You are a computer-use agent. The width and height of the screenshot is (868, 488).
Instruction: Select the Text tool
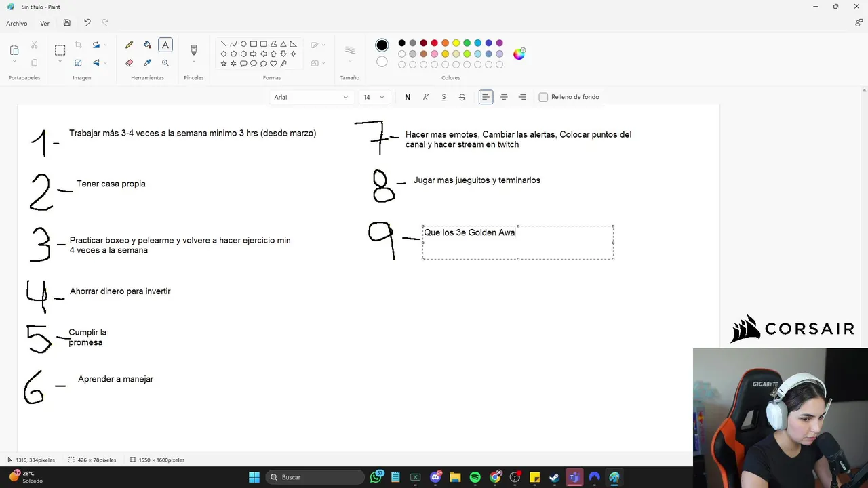pos(165,45)
